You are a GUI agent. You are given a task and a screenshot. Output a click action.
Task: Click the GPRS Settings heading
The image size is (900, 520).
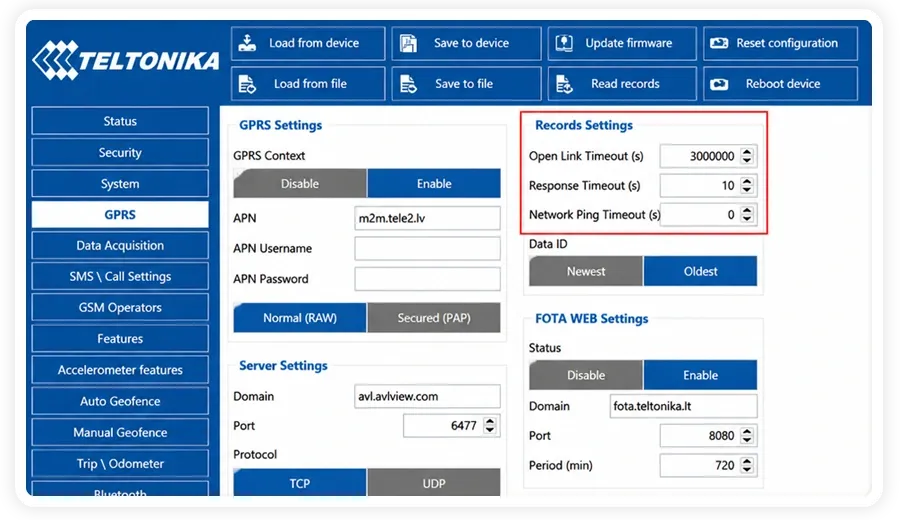click(x=280, y=125)
